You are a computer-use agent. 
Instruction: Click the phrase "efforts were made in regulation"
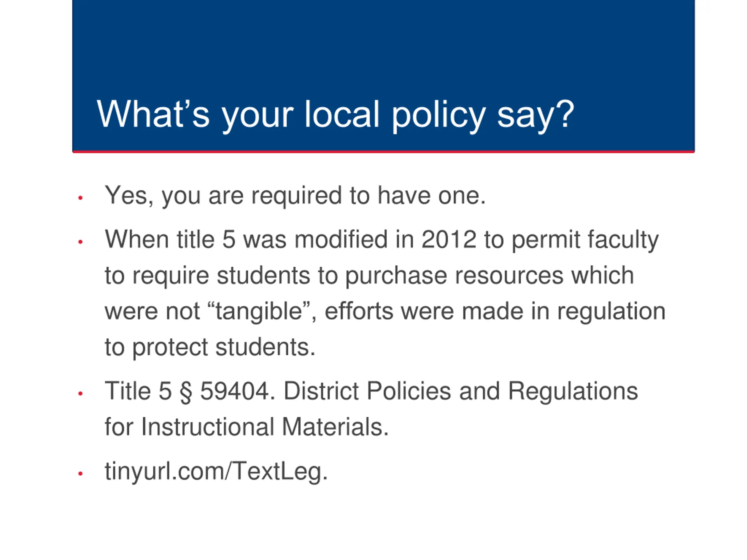pyautogui.click(x=495, y=311)
